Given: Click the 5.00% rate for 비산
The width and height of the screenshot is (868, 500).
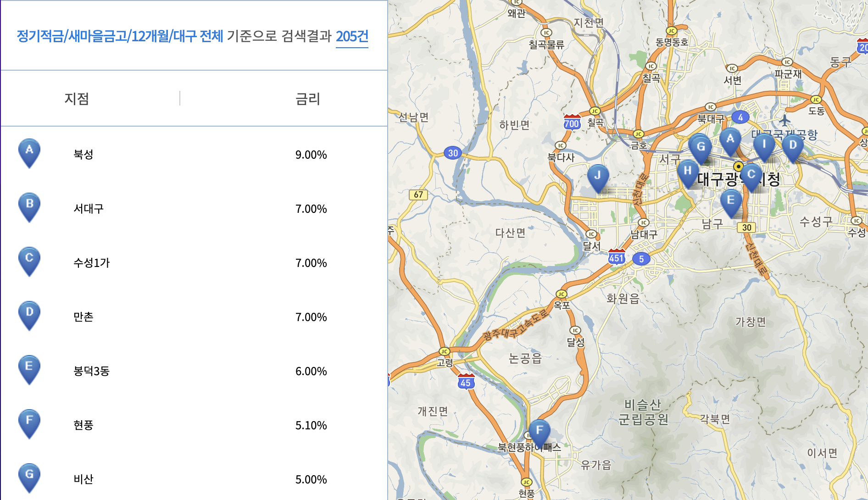Looking at the screenshot, I should (311, 479).
